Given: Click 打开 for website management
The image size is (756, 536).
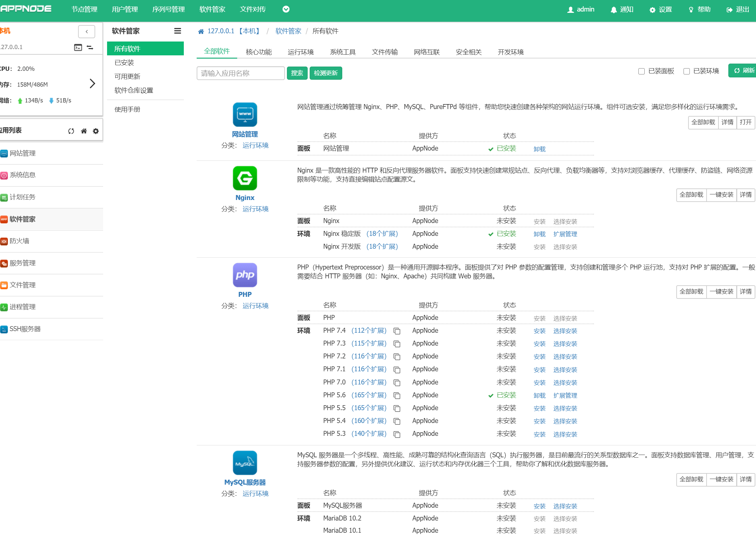Looking at the screenshot, I should pos(745,123).
